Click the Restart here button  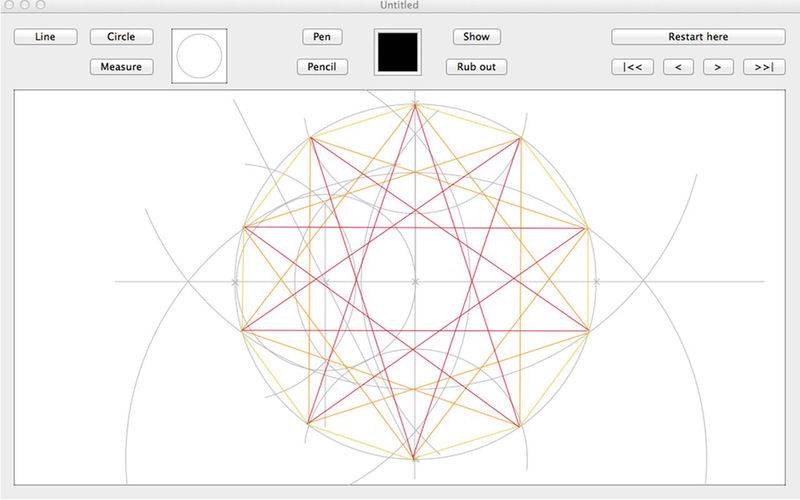click(x=698, y=37)
